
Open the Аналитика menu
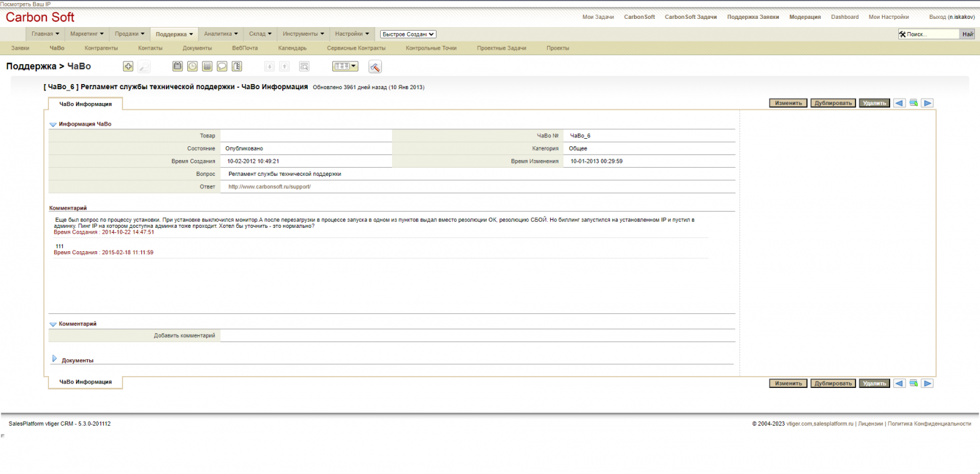pyautogui.click(x=220, y=34)
